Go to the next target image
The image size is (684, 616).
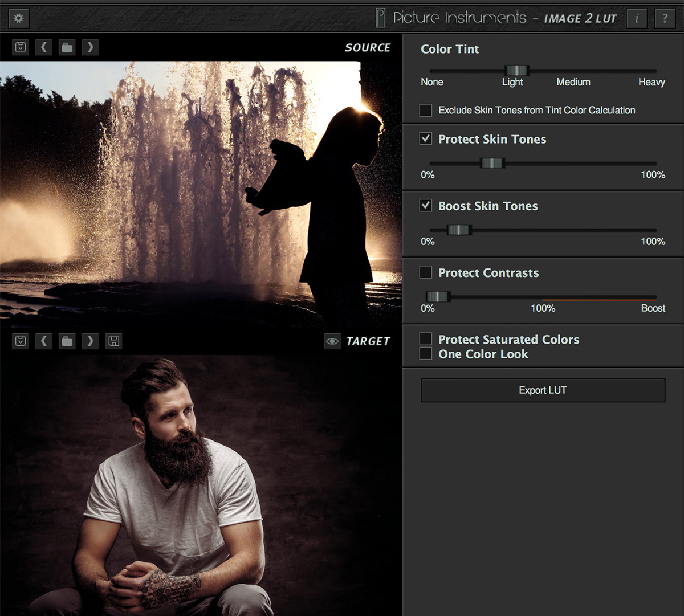point(90,341)
